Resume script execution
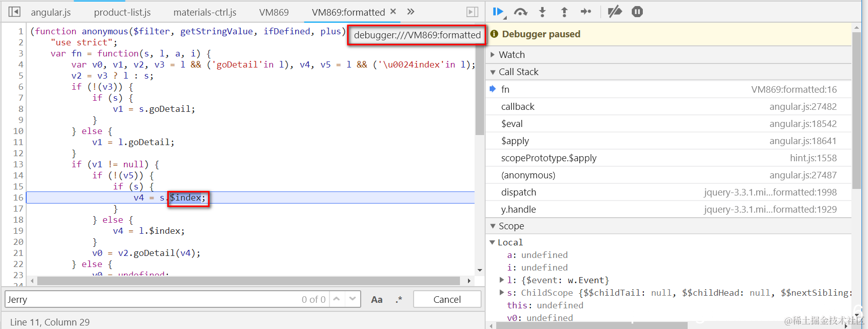Screen dimensions: 868x329 (x=499, y=12)
